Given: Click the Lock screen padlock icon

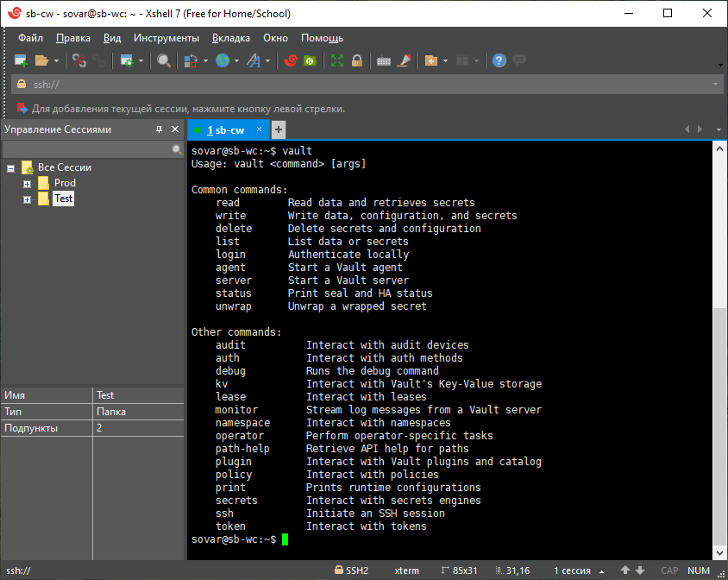Looking at the screenshot, I should coord(357,60).
